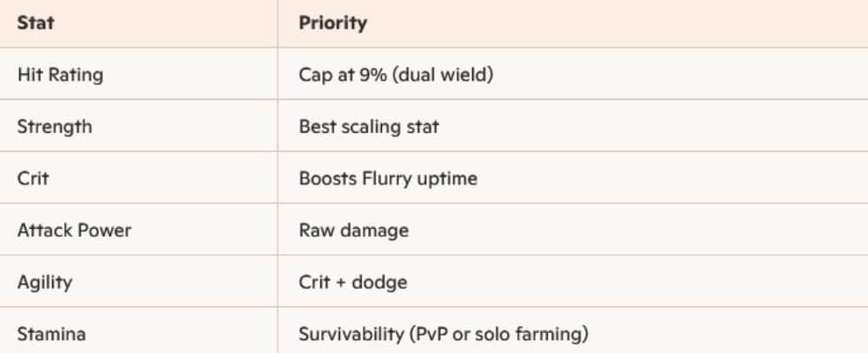Viewport: 868px width, 353px height.
Task: Select the "Hit Rating" stat cell
Action: pyautogui.click(x=60, y=75)
